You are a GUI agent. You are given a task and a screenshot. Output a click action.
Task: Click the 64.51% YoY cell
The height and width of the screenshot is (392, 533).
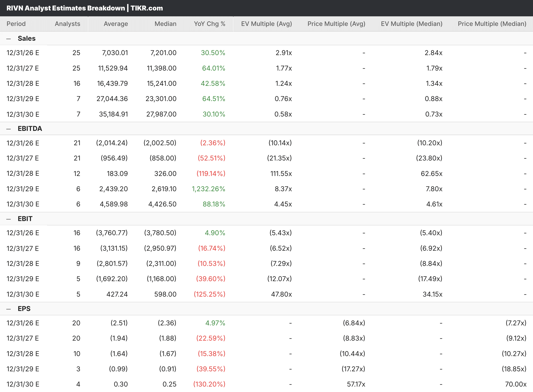click(x=214, y=99)
